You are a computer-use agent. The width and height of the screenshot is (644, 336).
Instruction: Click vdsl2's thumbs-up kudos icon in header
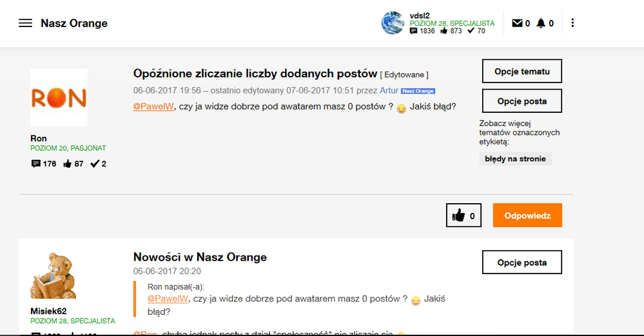click(x=444, y=31)
